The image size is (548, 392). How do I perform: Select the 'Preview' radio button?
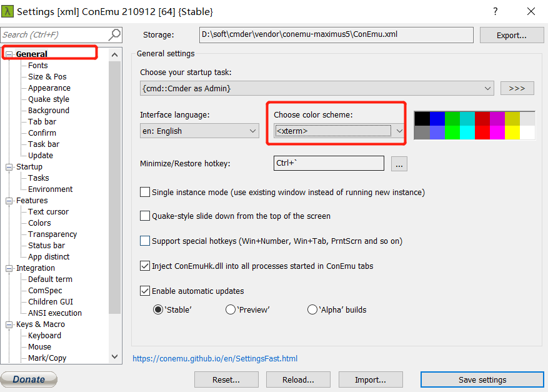pos(231,310)
